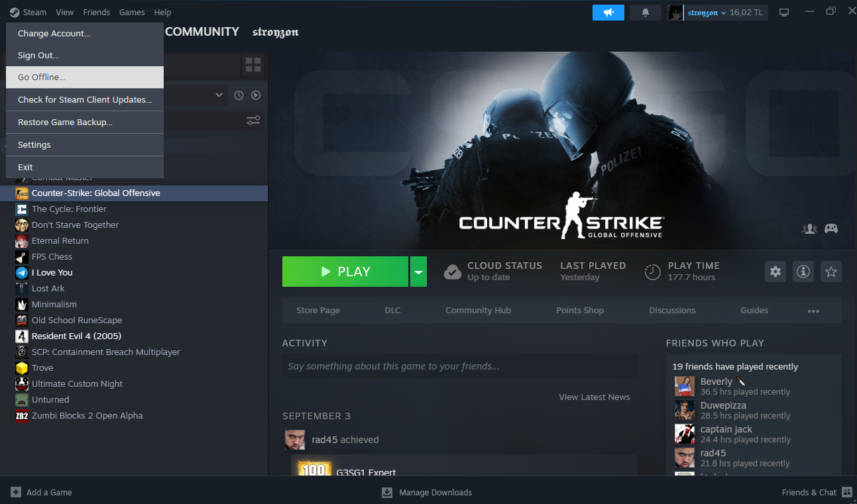
Task: Click the Trove yellow cube icon
Action: point(22,368)
